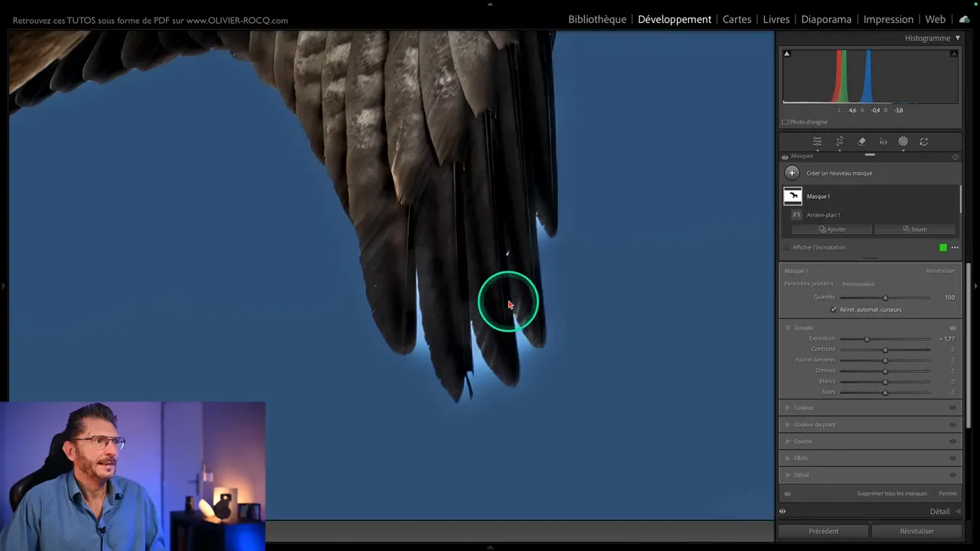Enable the Afficher l'incrustation checkbox

click(786, 248)
